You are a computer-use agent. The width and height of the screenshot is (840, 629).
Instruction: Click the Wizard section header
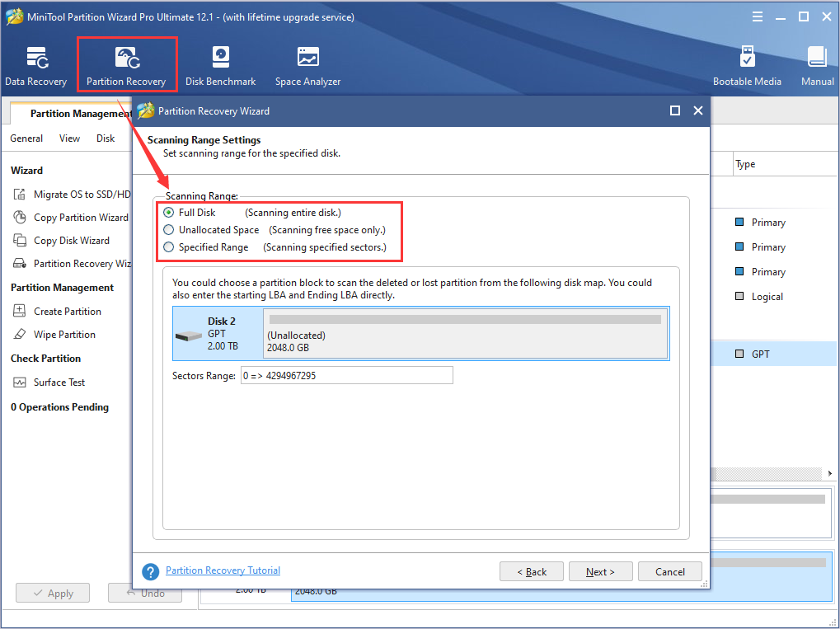[x=26, y=171]
